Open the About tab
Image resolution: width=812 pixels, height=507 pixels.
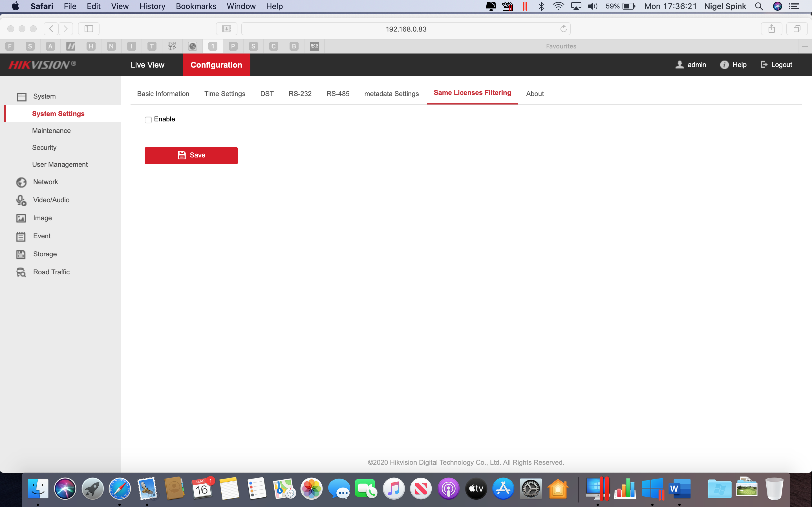pos(535,94)
